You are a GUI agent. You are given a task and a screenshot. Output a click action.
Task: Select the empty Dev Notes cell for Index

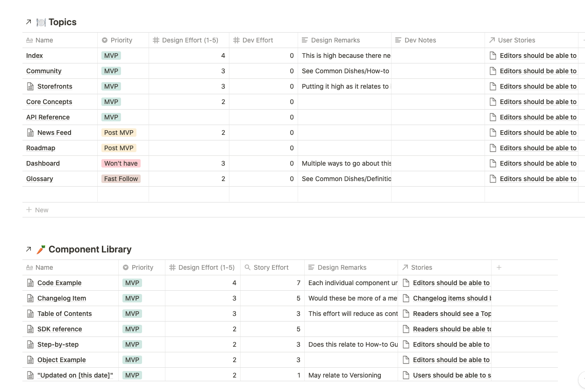click(x=438, y=56)
